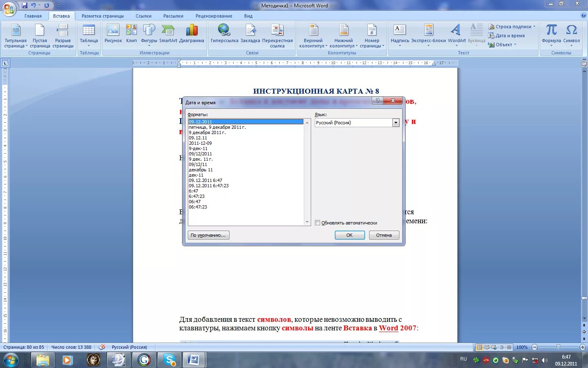Image resolution: width=588 pixels, height=368 pixels.
Task: Open the Объект dropdown arrow
Action: 515,45
